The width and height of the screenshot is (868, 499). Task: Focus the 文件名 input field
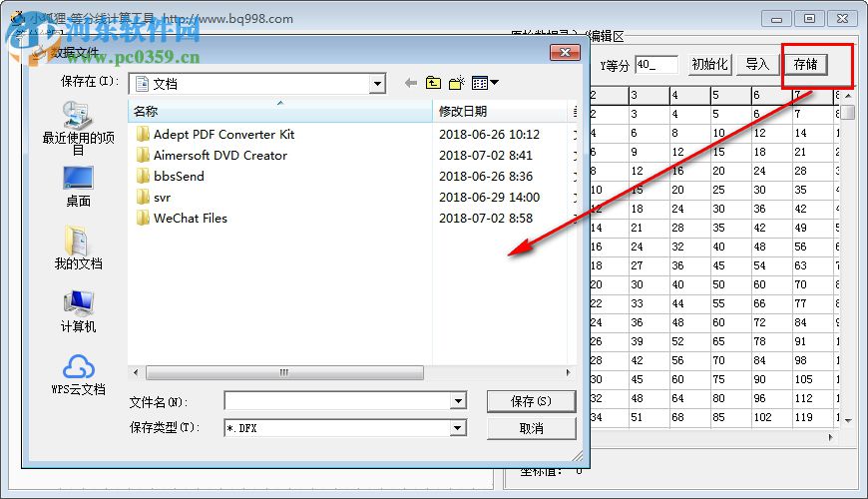[x=337, y=400]
